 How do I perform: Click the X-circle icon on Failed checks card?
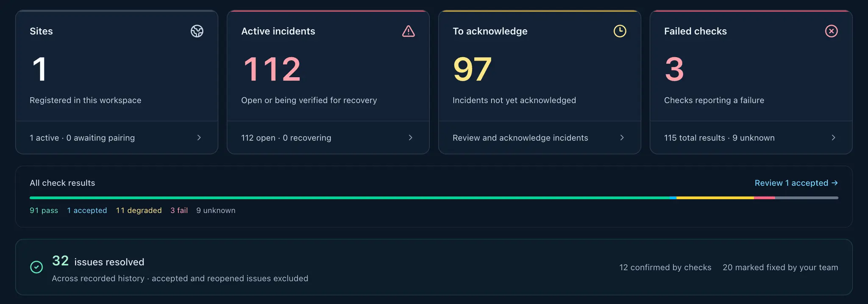(x=832, y=31)
